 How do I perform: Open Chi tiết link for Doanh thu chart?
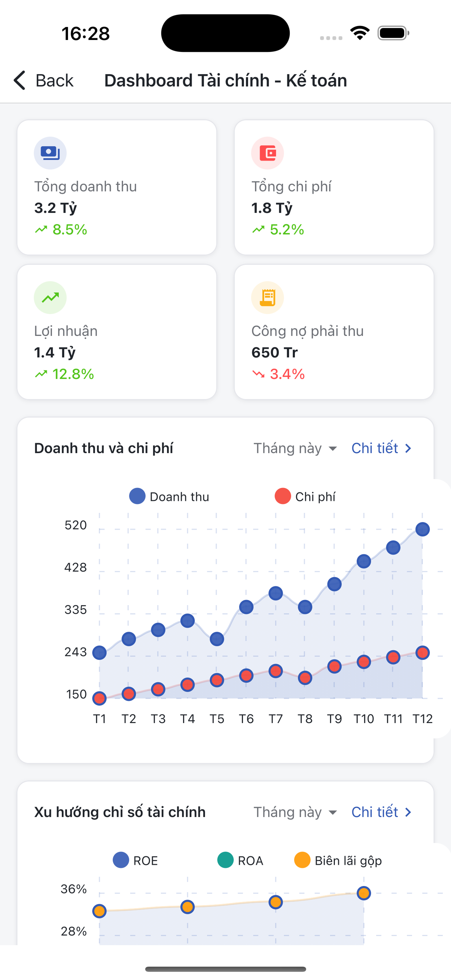pyautogui.click(x=382, y=448)
